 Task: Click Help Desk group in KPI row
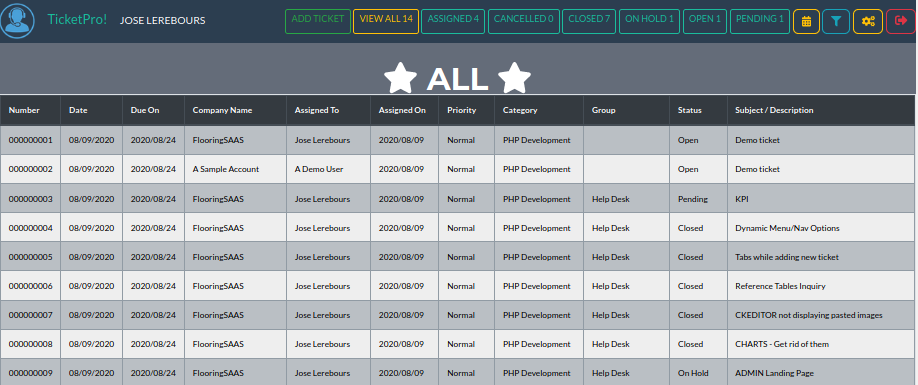pos(611,199)
